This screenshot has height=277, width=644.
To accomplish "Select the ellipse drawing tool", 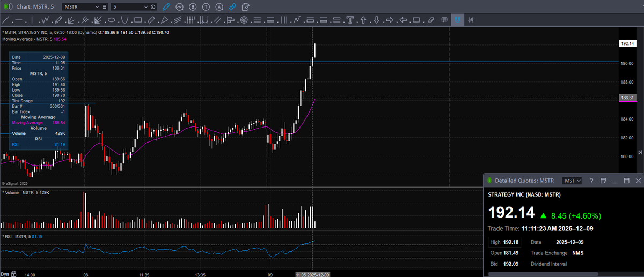I will [112, 20].
